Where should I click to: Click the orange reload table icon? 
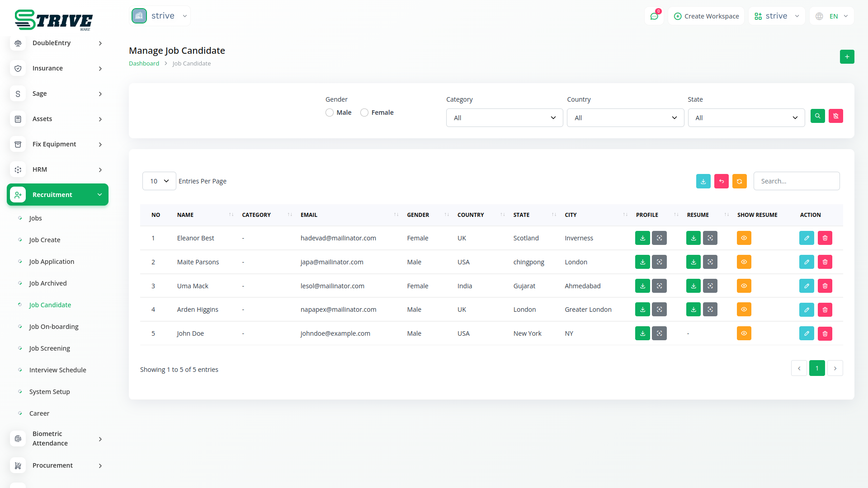tap(739, 181)
